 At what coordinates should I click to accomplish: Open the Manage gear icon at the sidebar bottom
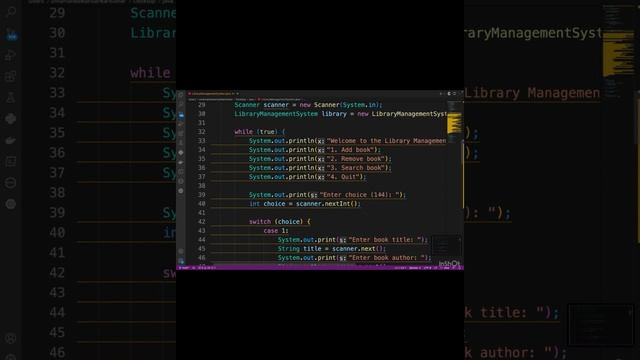[x=181, y=262]
